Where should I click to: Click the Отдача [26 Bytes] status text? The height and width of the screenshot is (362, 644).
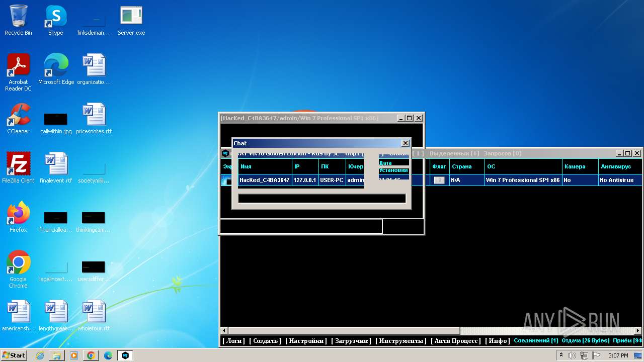(586, 341)
